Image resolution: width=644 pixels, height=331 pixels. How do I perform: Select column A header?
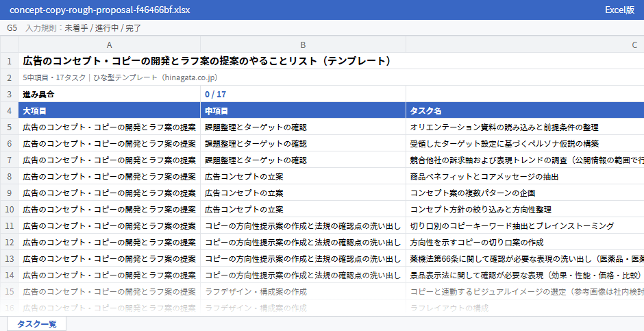tap(109, 45)
